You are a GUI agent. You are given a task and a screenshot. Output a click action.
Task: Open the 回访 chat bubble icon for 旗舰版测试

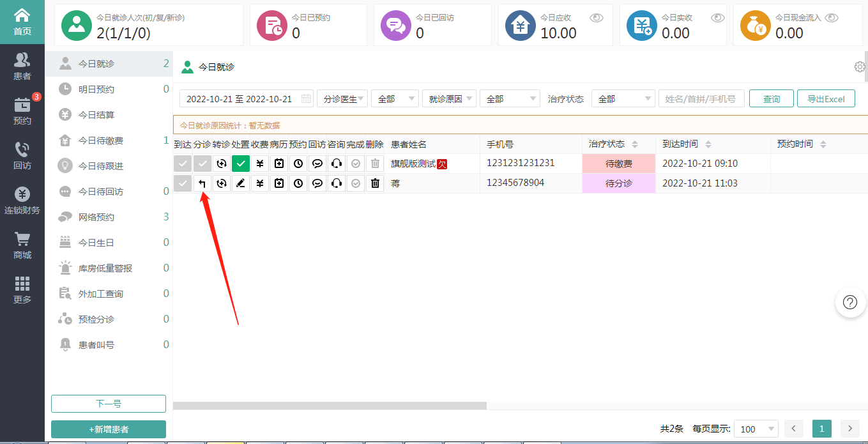coord(317,164)
